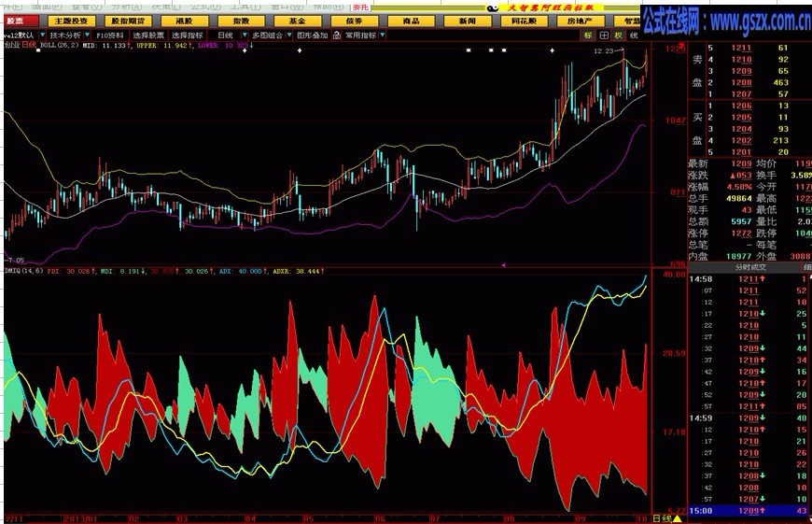Click the yin-yang logo icon

pos(492,7)
